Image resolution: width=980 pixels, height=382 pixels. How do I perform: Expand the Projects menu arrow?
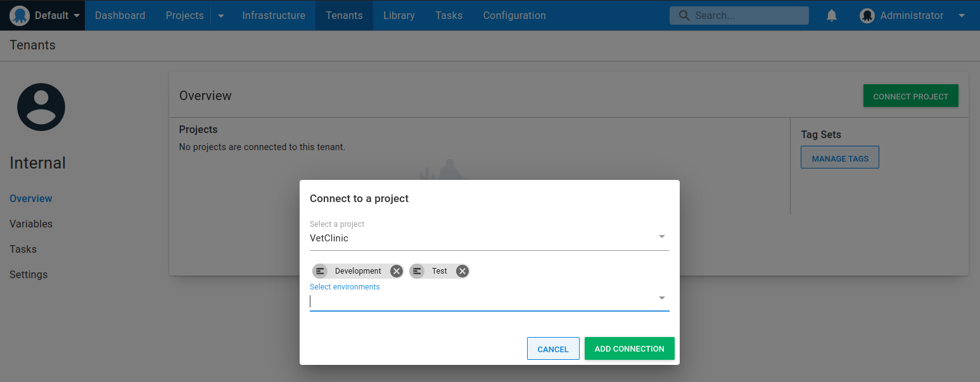pyautogui.click(x=221, y=16)
